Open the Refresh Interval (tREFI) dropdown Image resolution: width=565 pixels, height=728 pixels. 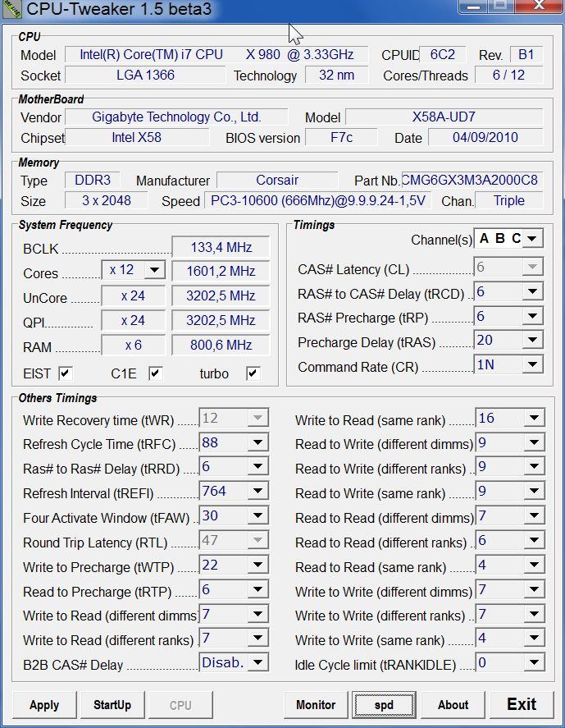click(234, 491)
